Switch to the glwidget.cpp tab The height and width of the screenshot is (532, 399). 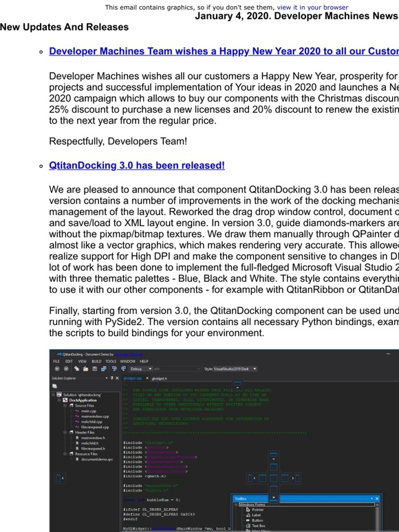(133, 378)
